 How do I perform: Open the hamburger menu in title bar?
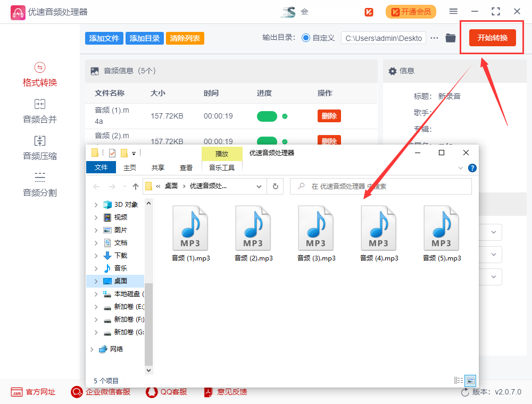click(x=453, y=11)
